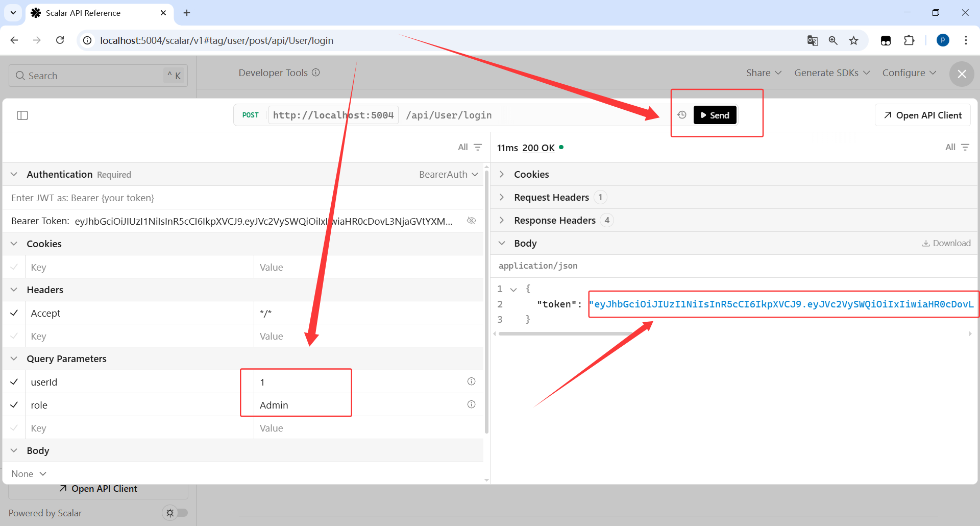This screenshot has width=980, height=526.
Task: Close the Scalar API Reference tab
Action: click(x=163, y=13)
